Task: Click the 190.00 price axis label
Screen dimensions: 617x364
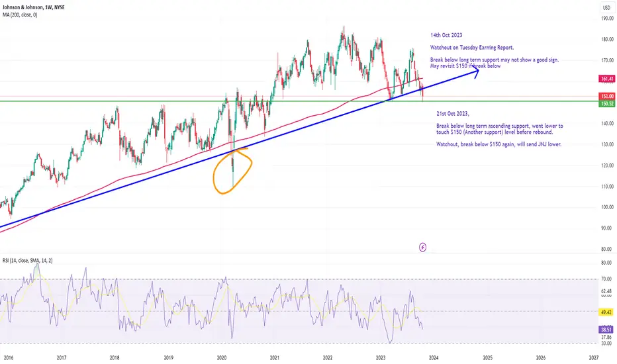Action: 607,19
